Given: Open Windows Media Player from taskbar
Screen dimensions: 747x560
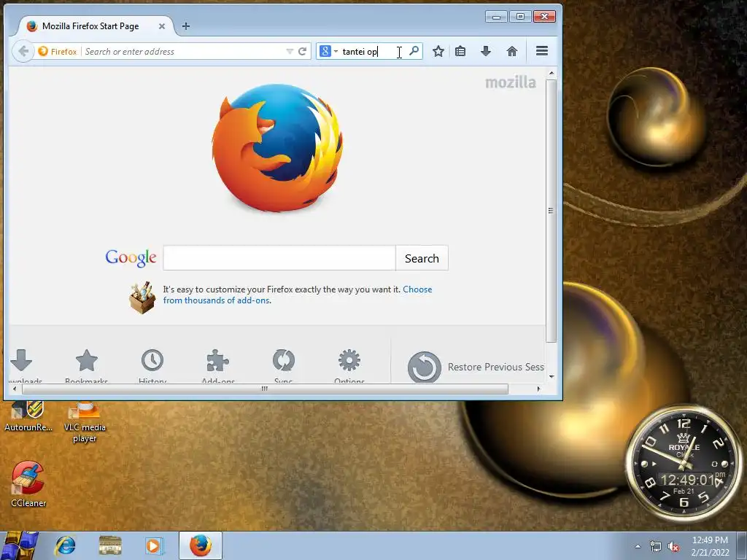Looking at the screenshot, I should point(154,545).
